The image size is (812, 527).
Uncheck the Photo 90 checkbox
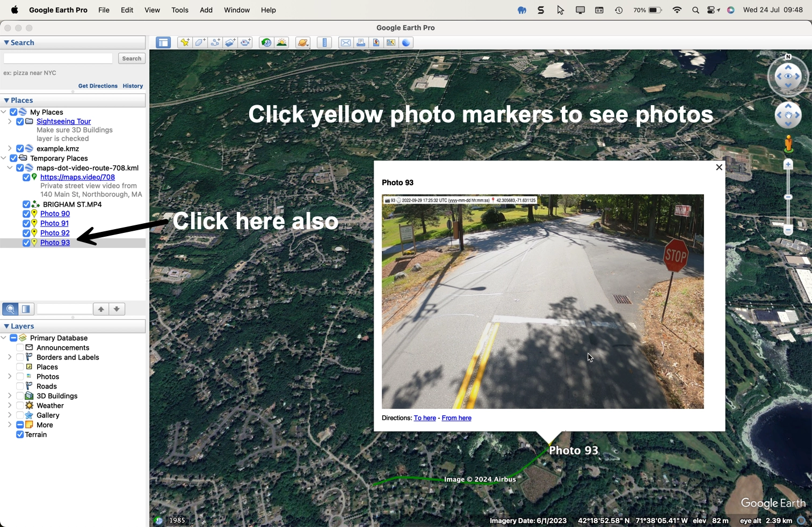pyautogui.click(x=26, y=214)
